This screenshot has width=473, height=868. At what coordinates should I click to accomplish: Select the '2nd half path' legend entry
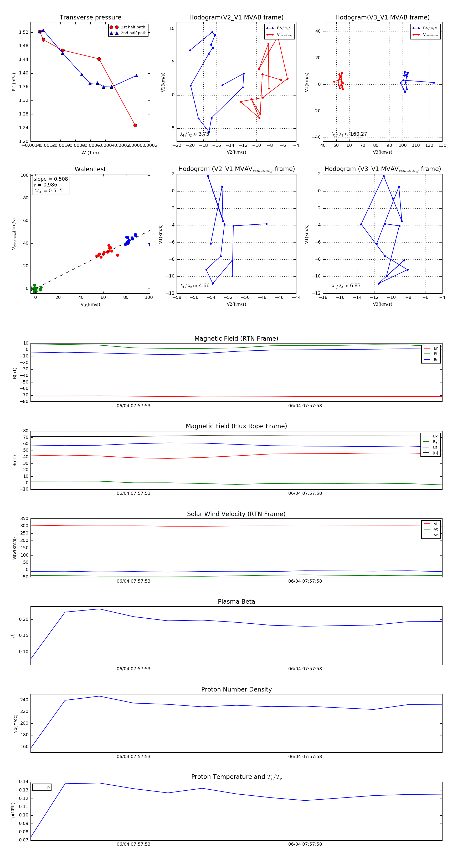(128, 33)
